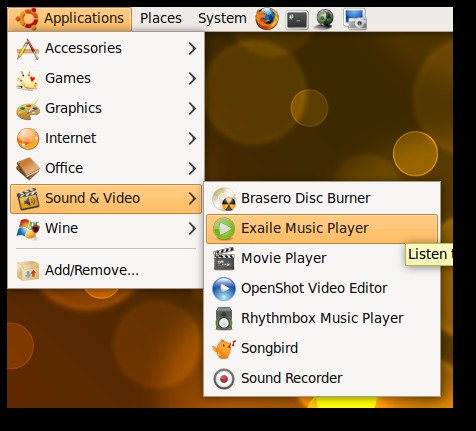
Task: Open the System menu
Action: pos(222,19)
